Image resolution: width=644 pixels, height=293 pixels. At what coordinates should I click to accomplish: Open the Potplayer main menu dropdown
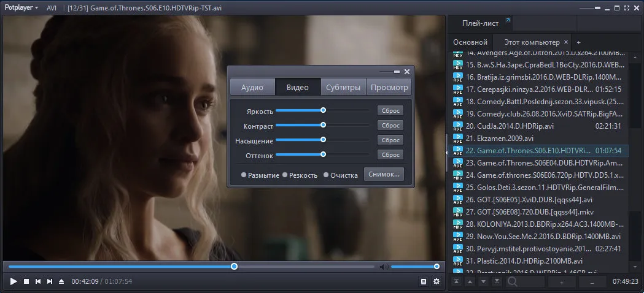pos(21,8)
